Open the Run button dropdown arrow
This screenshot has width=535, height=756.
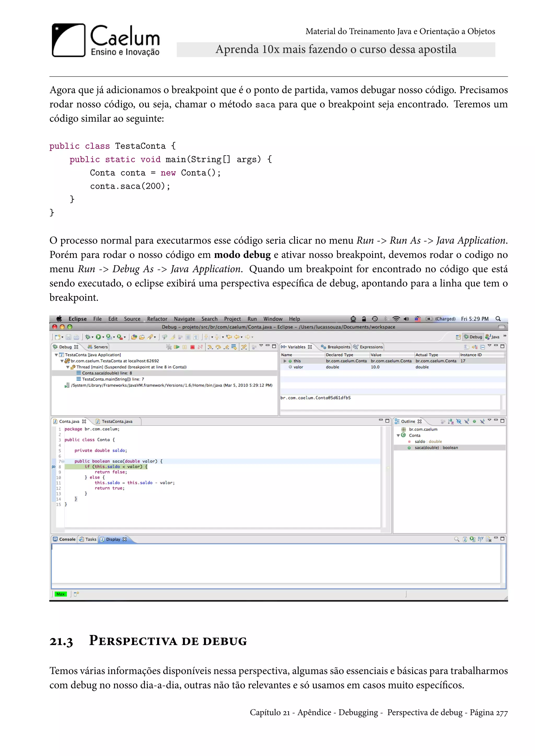coord(103,337)
